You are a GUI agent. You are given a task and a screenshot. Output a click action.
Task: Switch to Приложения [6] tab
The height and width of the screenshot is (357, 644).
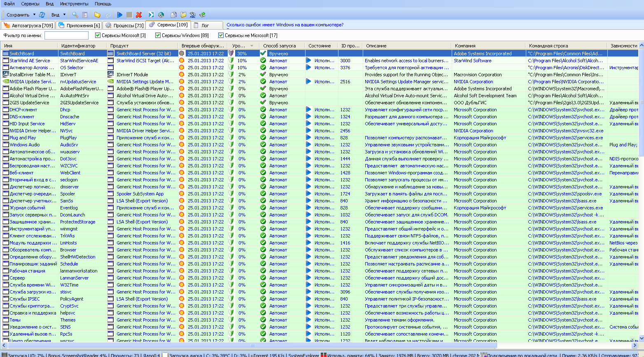[79, 26]
